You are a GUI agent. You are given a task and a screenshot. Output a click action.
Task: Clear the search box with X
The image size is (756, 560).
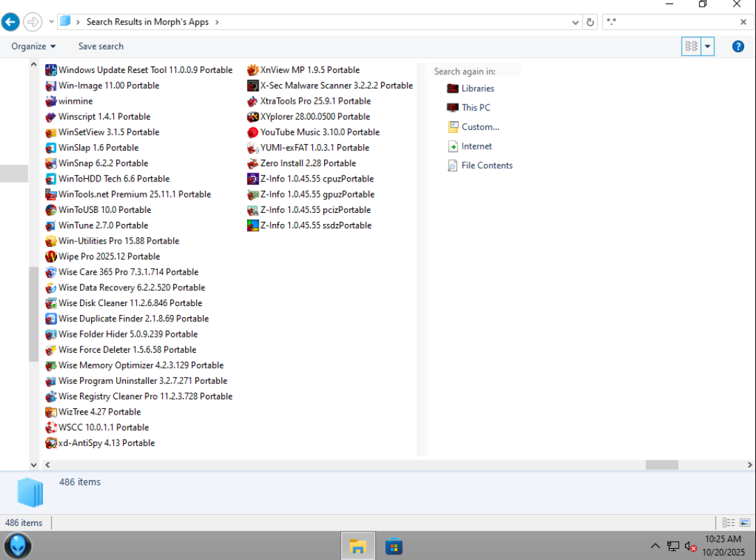tap(743, 22)
